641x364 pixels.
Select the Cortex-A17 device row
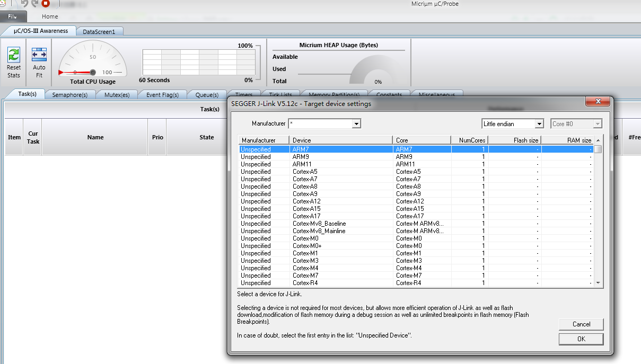pos(416,216)
